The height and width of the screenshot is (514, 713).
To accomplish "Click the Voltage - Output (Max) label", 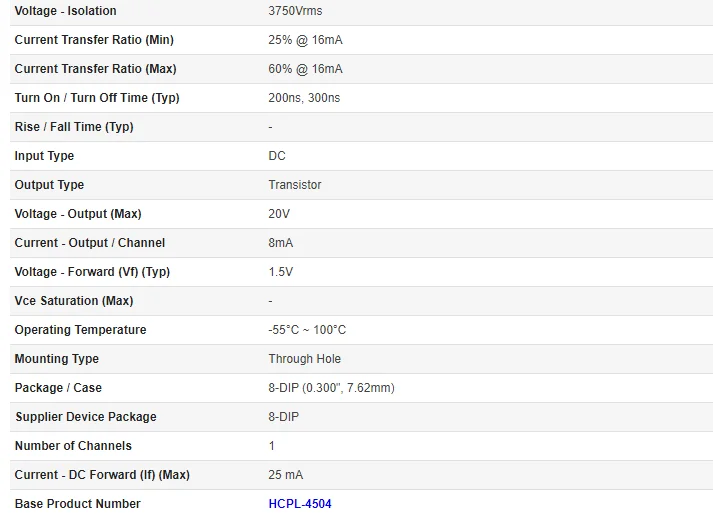I will coord(78,214).
